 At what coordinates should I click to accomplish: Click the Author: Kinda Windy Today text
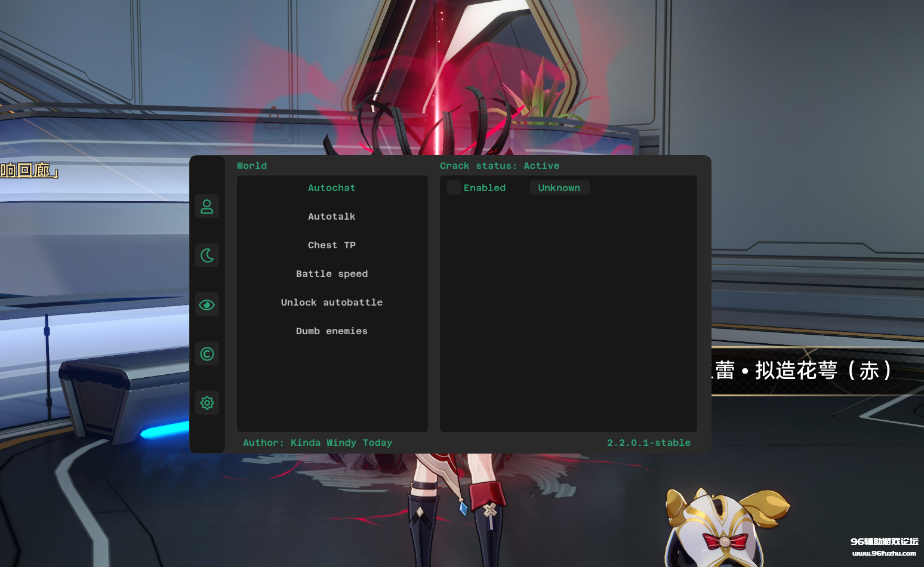pos(318,443)
